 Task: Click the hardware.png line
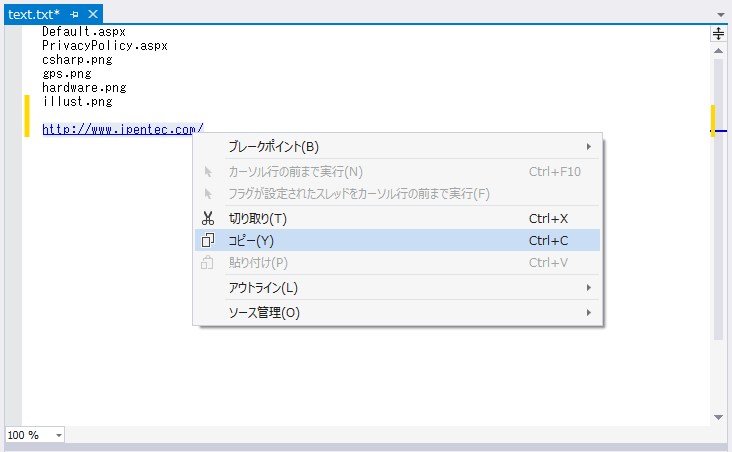(x=84, y=88)
